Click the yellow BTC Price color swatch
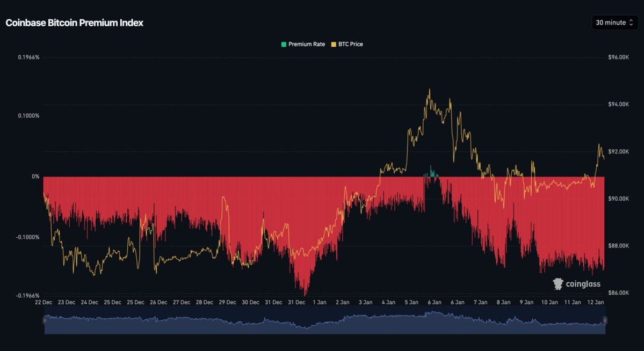Image resolution: width=644 pixels, height=351 pixels. click(x=334, y=45)
